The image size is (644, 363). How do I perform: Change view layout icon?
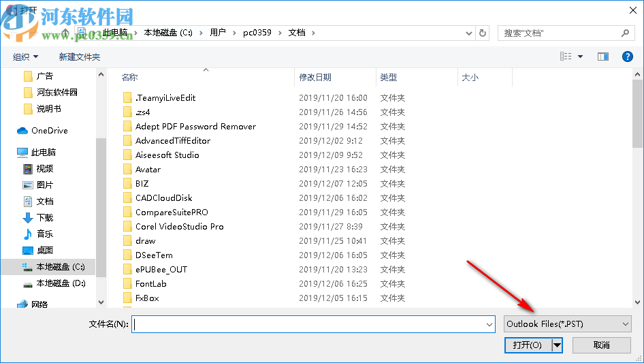tap(566, 57)
